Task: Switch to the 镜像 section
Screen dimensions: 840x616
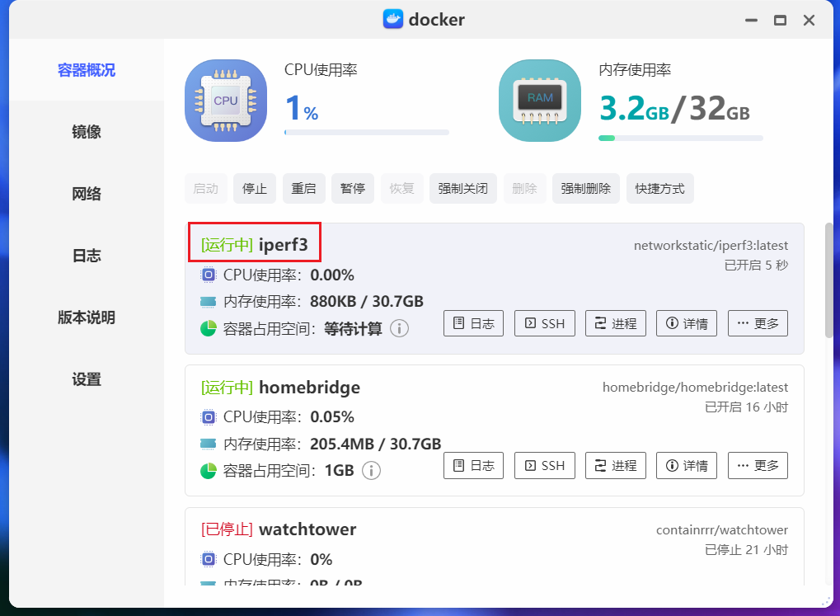Action: 87,132
